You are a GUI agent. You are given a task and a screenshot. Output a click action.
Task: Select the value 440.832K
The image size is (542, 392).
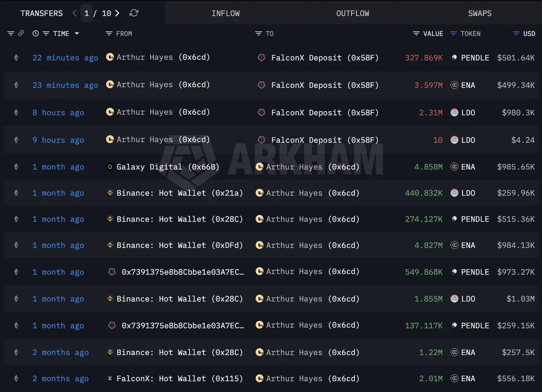(424, 193)
